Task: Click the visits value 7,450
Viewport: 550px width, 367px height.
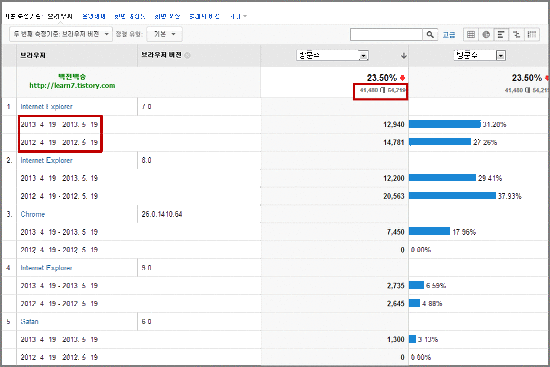Action: 396,232
